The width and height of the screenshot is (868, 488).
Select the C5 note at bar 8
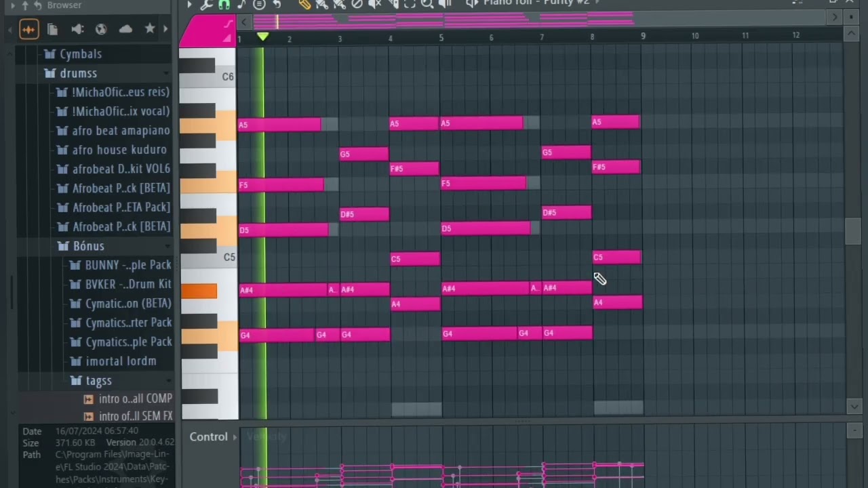[x=616, y=258]
